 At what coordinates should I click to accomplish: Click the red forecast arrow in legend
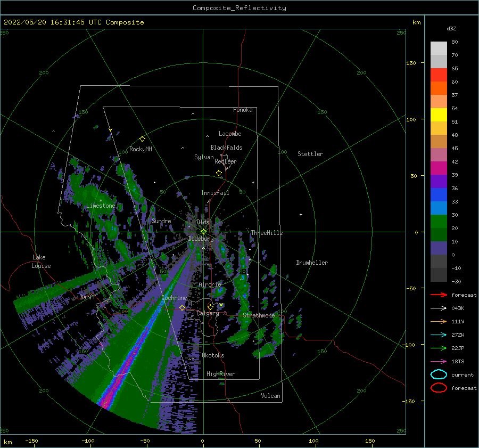[x=439, y=295]
